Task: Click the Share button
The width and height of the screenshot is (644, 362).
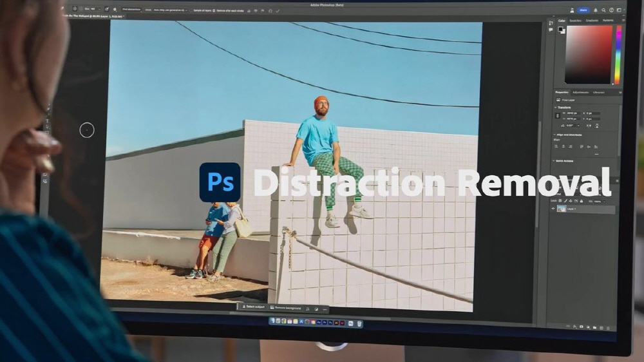Action: click(583, 10)
